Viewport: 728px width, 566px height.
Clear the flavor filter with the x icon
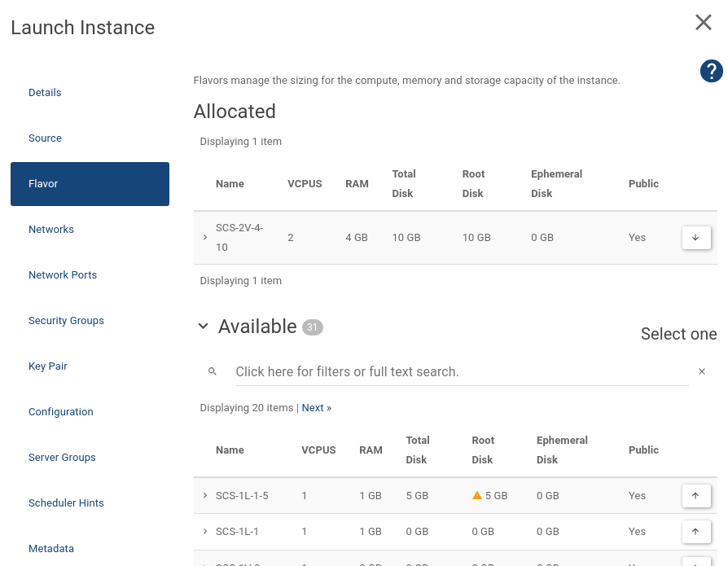[x=702, y=371]
